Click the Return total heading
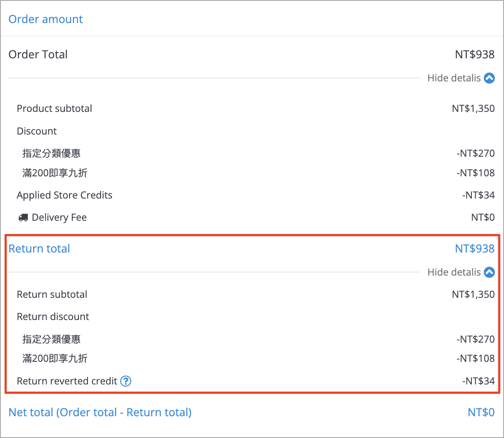Image resolution: width=504 pixels, height=438 pixels. (x=39, y=249)
